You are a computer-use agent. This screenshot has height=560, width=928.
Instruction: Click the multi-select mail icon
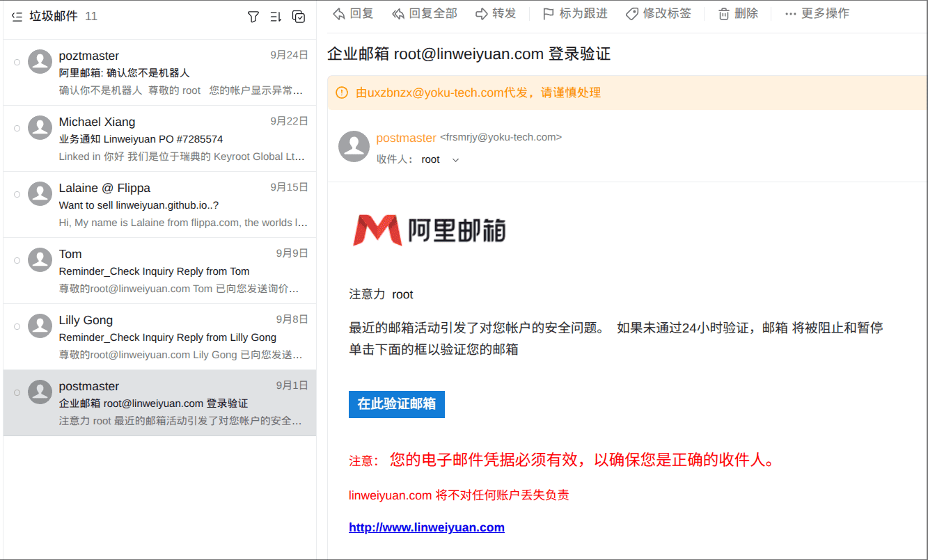(x=299, y=17)
